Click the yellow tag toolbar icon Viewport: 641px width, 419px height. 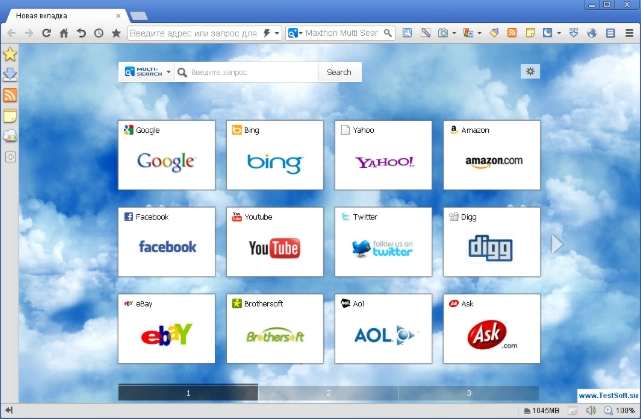[494, 33]
